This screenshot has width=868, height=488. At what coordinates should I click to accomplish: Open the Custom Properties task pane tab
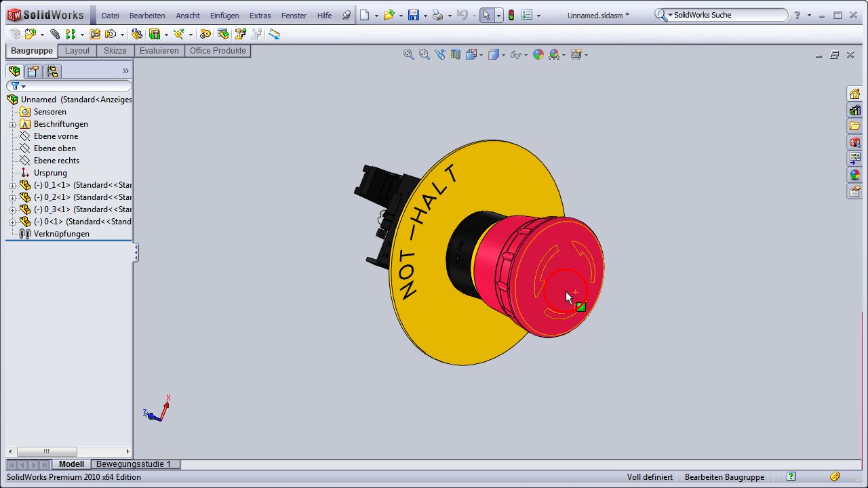[x=854, y=191]
